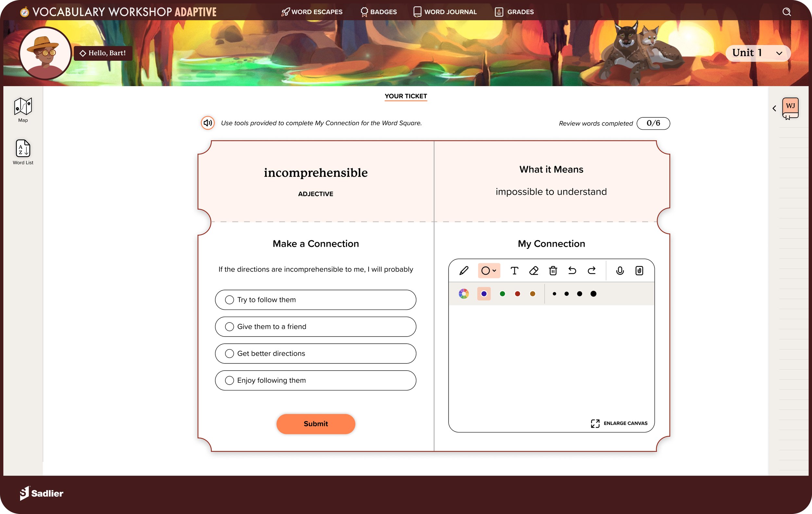Select 'Enjoy following them' option
The width and height of the screenshot is (812, 514).
(316, 380)
